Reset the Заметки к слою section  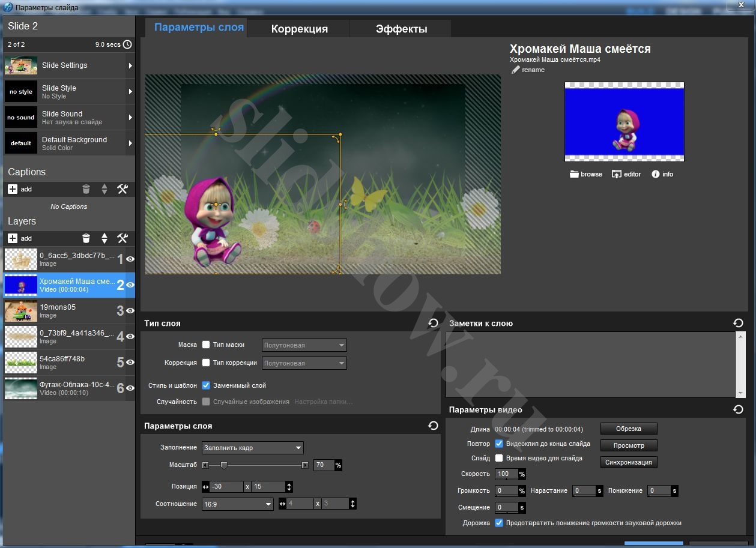739,323
